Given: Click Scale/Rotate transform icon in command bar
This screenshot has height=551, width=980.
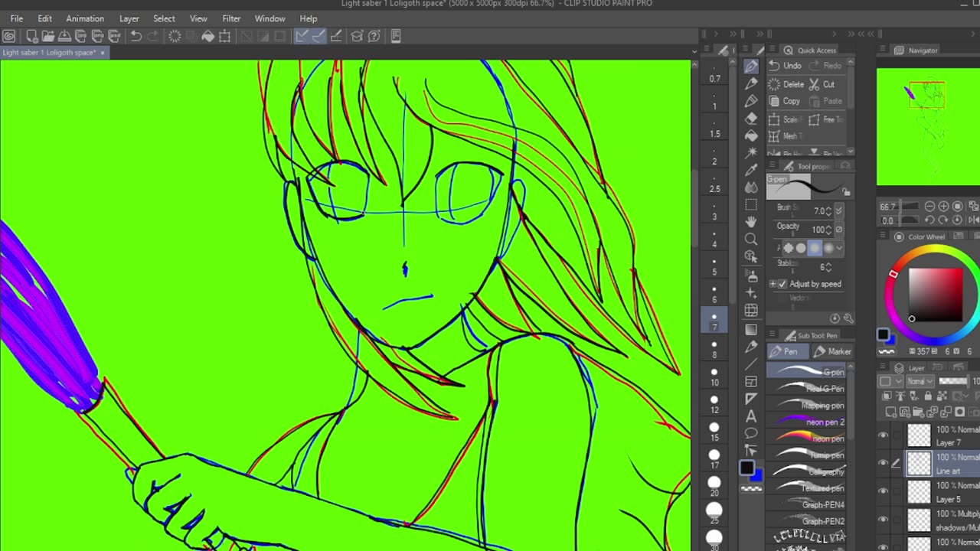Looking at the screenshot, I should click(x=224, y=36).
